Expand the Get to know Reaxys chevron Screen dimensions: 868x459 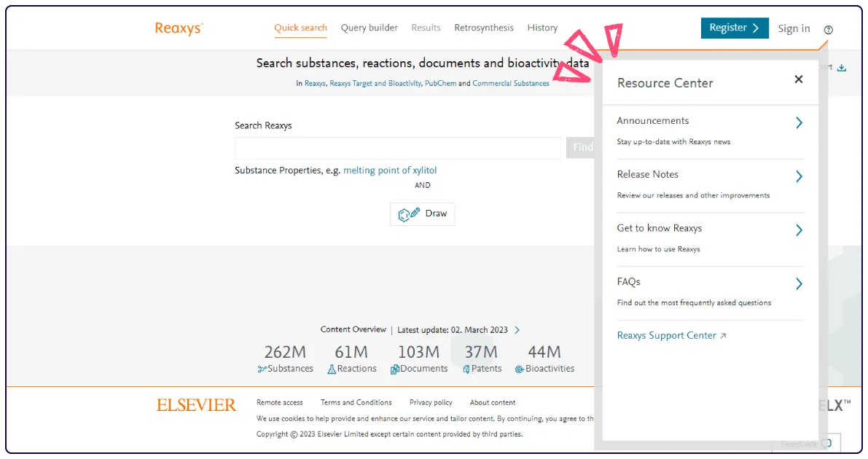(799, 230)
